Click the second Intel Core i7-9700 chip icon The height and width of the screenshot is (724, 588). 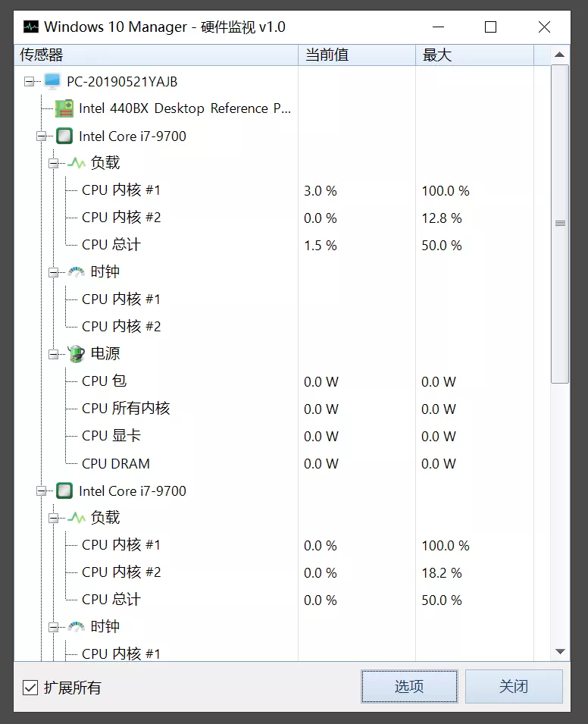point(64,491)
